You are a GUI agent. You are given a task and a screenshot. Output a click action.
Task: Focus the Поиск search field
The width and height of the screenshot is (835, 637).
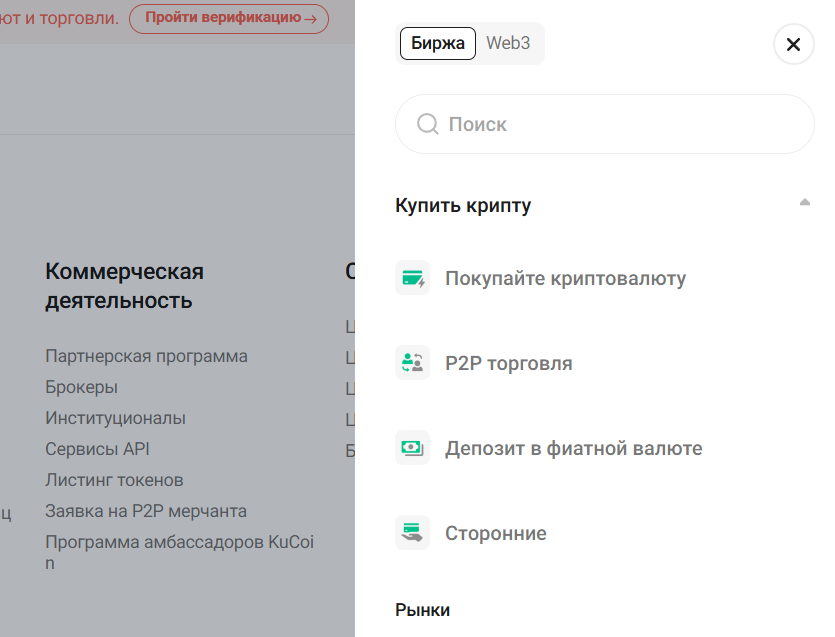(604, 124)
